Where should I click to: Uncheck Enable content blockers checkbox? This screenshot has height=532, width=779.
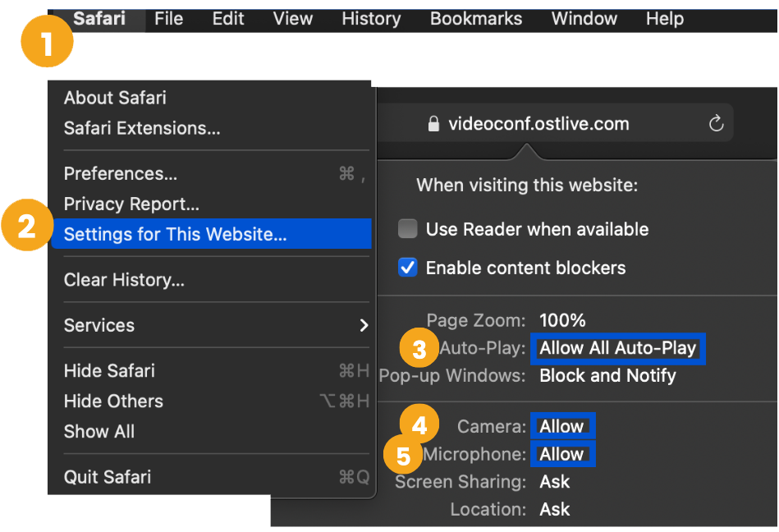pos(407,268)
